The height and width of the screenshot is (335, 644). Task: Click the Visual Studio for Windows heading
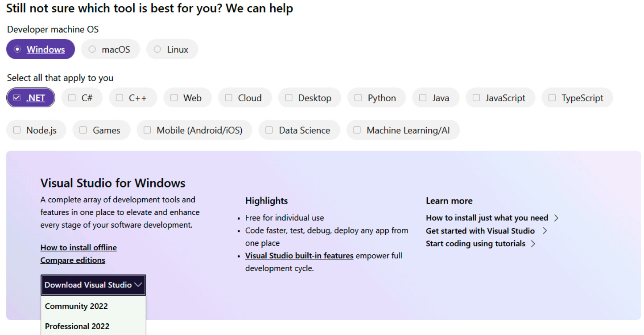(113, 183)
